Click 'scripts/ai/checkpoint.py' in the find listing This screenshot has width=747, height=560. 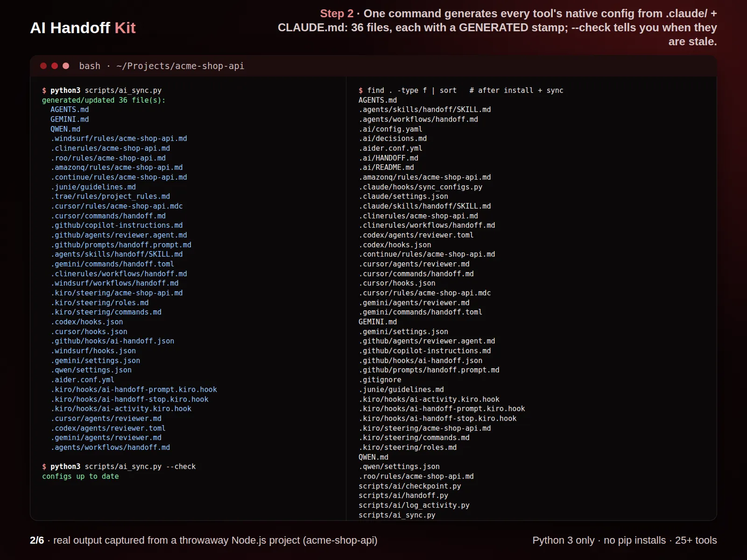point(410,486)
